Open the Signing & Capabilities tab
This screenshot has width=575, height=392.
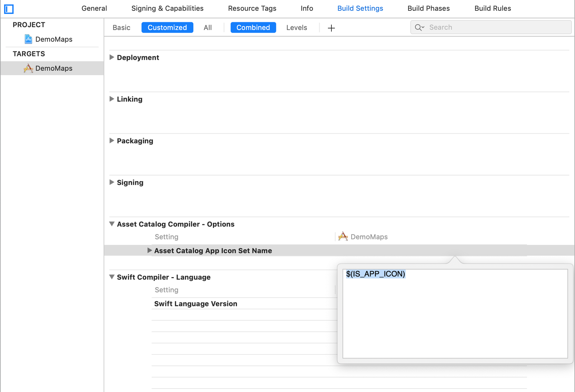click(167, 8)
